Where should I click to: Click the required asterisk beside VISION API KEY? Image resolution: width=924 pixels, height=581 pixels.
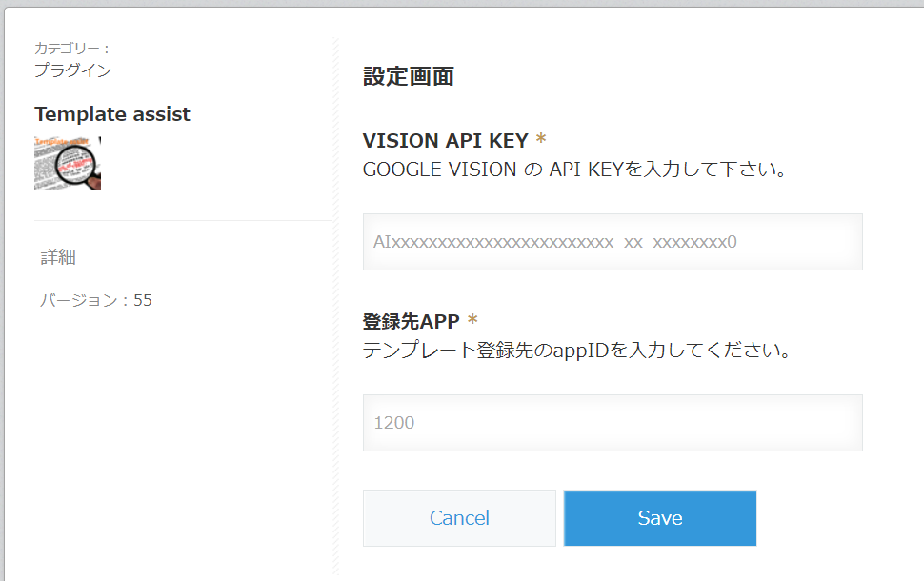[x=541, y=141]
